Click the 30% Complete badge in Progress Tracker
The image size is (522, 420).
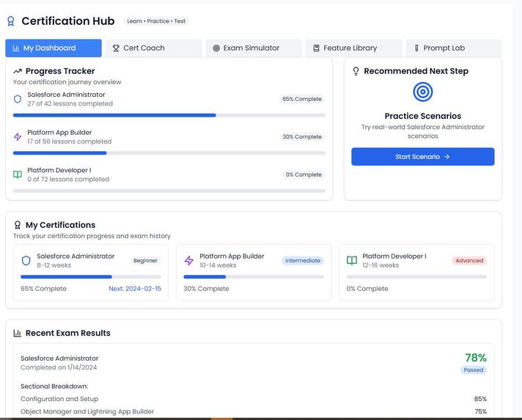(302, 137)
